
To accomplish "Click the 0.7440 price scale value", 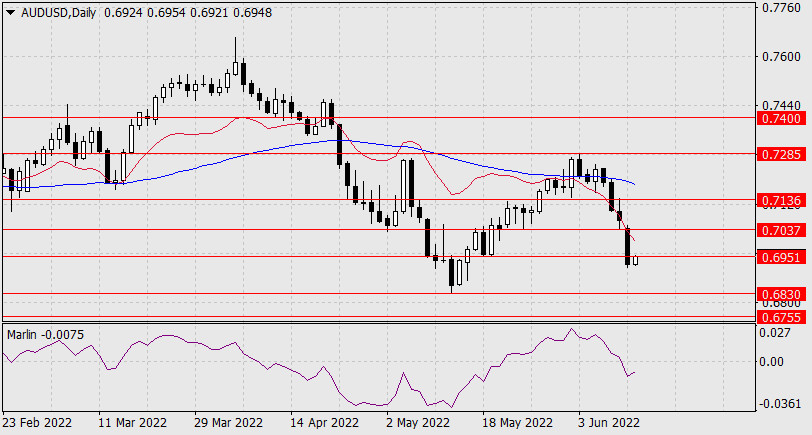I will (781, 106).
